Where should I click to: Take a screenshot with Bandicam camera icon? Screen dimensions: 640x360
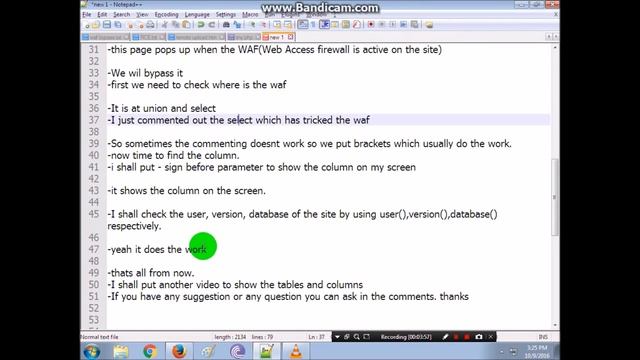pyautogui.click(x=479, y=337)
